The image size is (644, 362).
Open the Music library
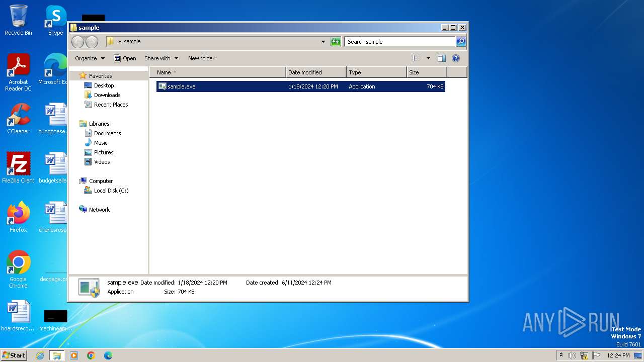click(101, 143)
